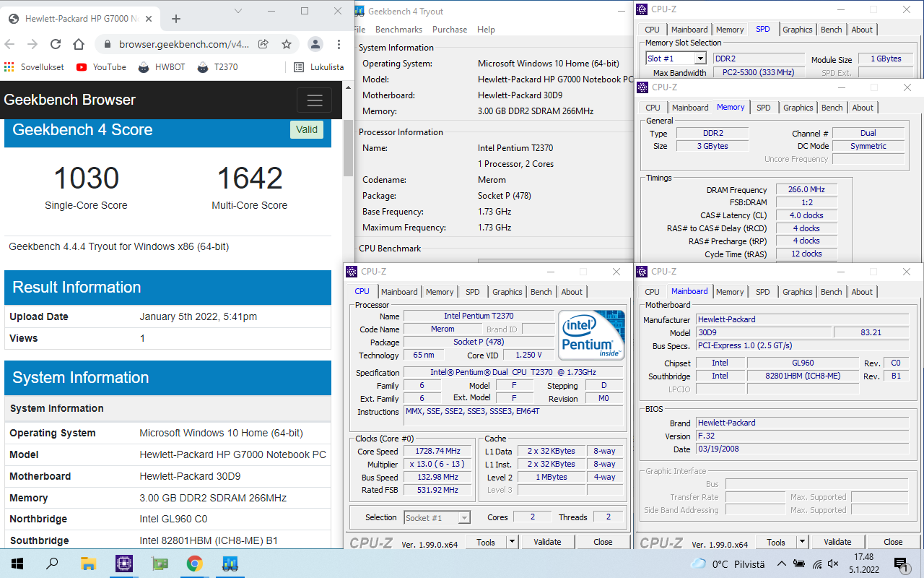Open Purchase menu in Geekbench 4

coord(450,30)
